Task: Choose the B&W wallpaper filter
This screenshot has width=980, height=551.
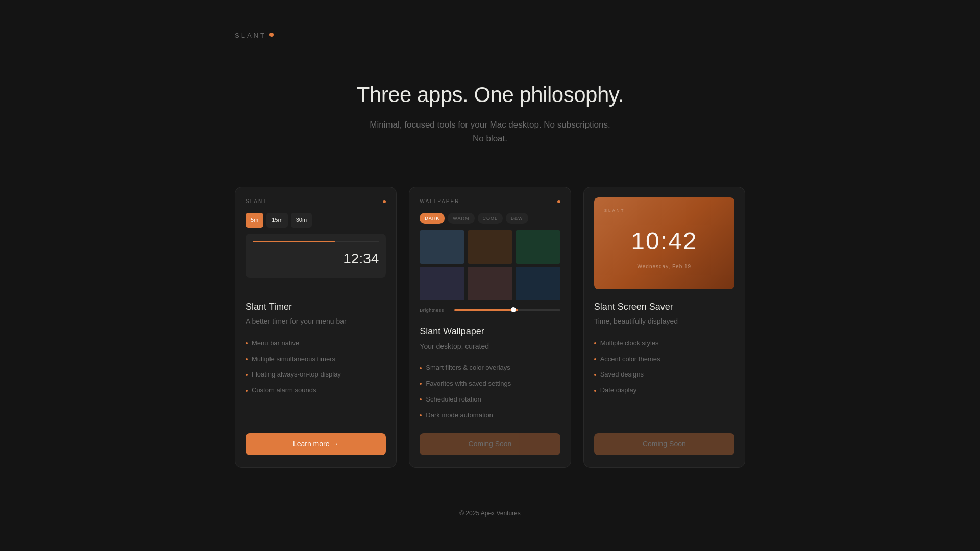Action: [517, 218]
